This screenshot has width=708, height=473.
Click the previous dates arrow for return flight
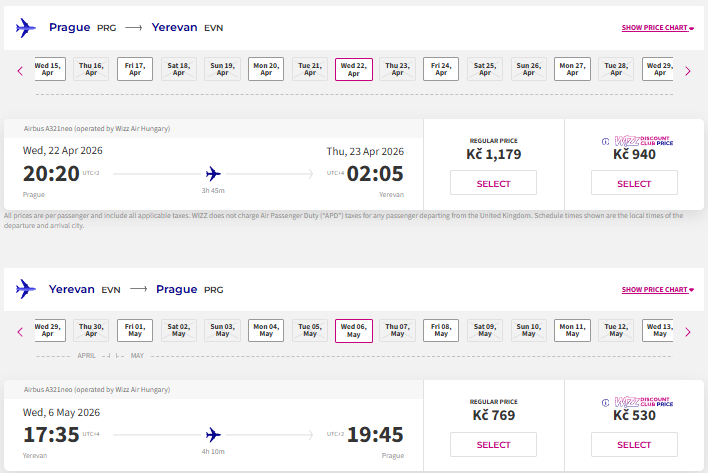pyautogui.click(x=20, y=332)
